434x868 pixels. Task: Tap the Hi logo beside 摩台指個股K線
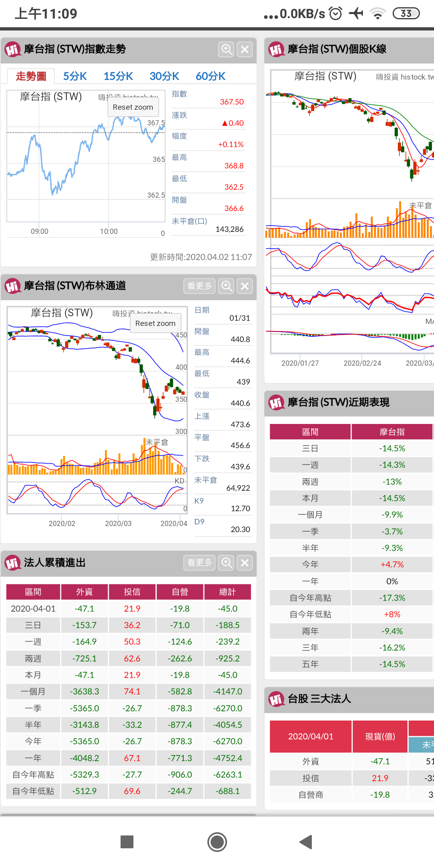[276, 50]
